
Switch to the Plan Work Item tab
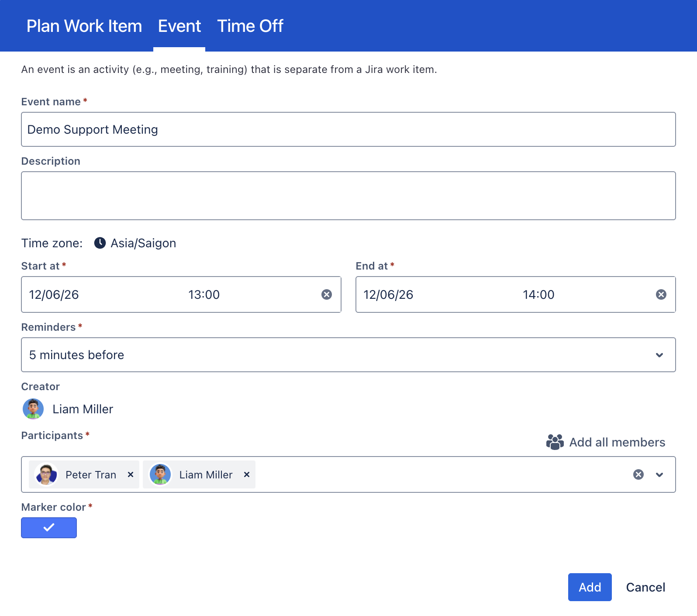pyautogui.click(x=84, y=26)
